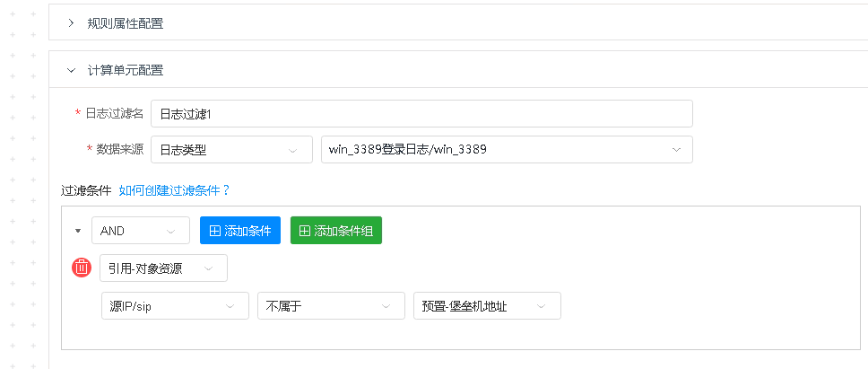Click the 计算单元配置 header text
This screenshot has width=868, height=369.
pos(126,70)
